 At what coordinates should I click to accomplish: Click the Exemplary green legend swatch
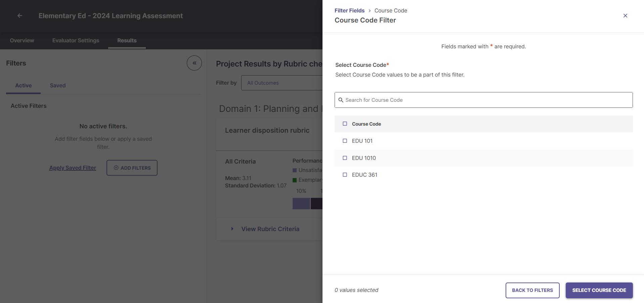[295, 180]
